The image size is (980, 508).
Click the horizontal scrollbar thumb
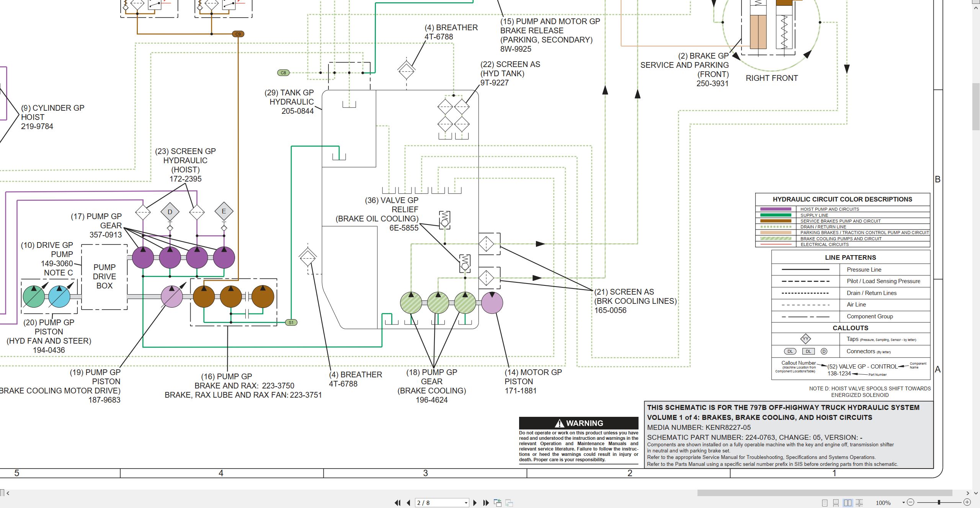[x=825, y=493]
